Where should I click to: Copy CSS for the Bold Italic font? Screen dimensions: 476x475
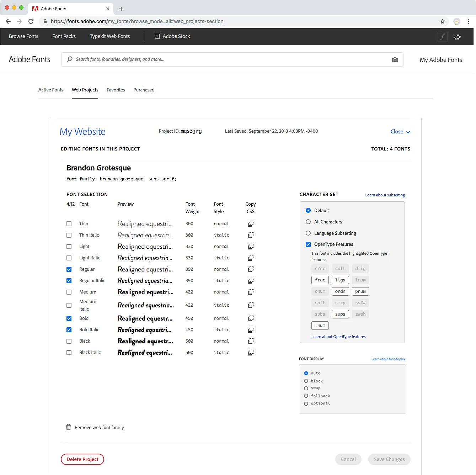(x=250, y=330)
